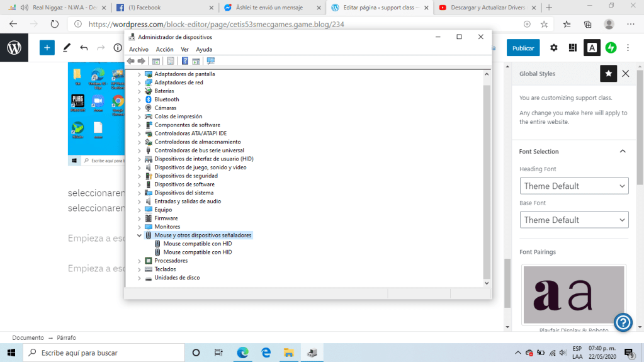Click the star icon in Global Styles panel
644x362 pixels.
pos(608,74)
